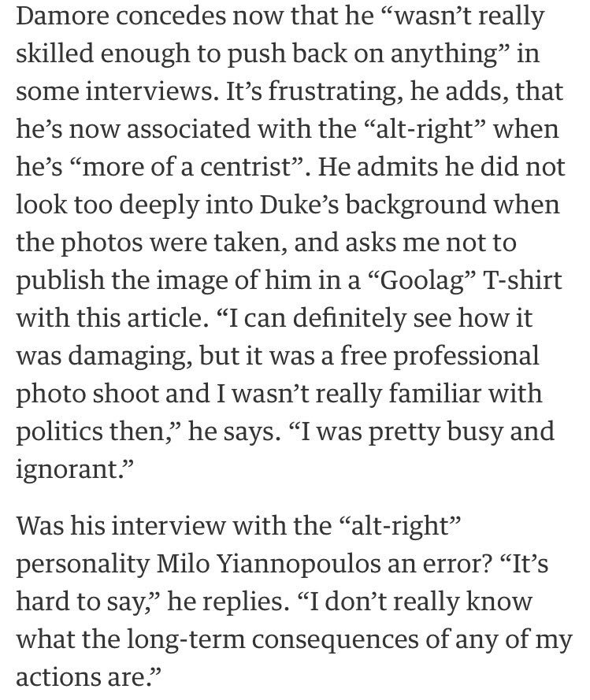Click the word "personality" starting a line
The width and height of the screenshot is (590, 700).
83,564
